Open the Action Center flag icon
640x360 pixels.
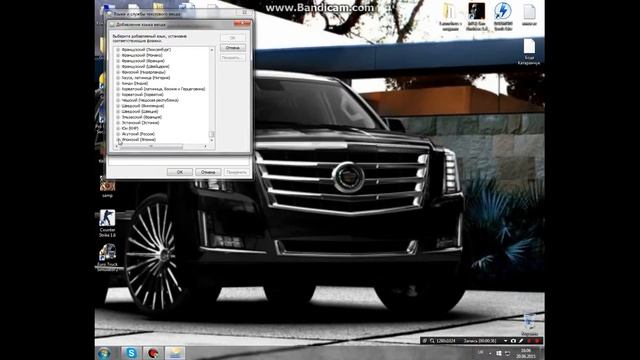[499, 353]
